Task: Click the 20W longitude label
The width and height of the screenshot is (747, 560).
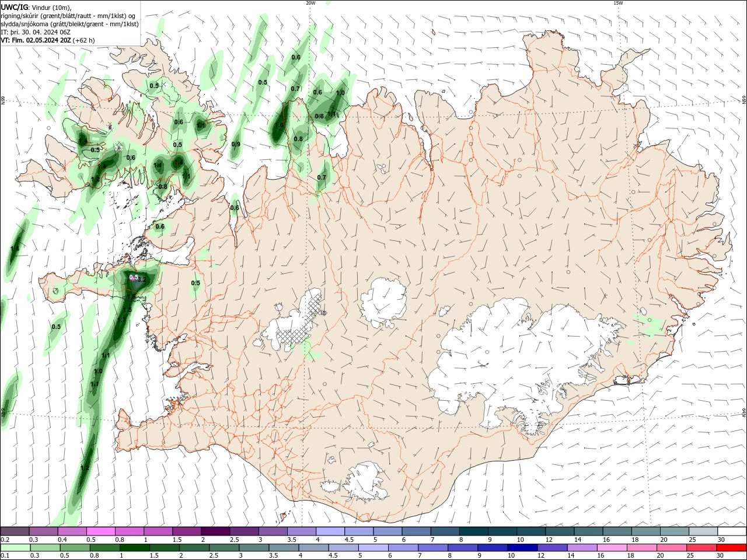Action: click(310, 3)
